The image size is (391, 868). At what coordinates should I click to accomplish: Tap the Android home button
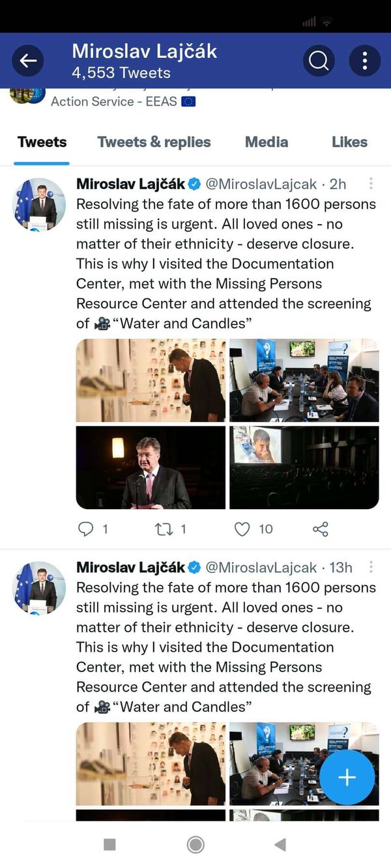[195, 845]
